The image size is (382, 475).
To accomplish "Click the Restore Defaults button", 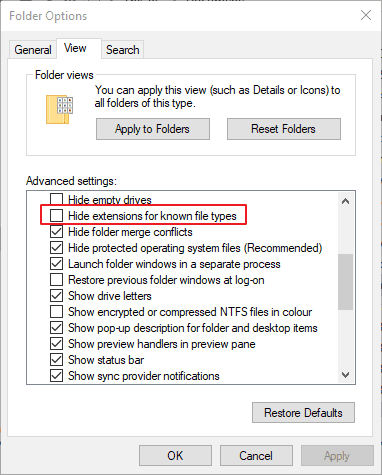I will 303,413.
